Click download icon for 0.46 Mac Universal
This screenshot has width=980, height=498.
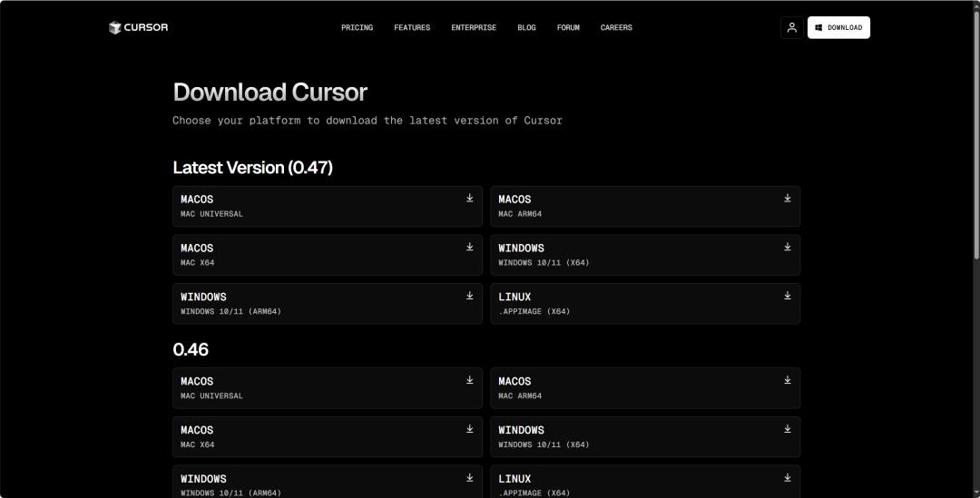470,380
